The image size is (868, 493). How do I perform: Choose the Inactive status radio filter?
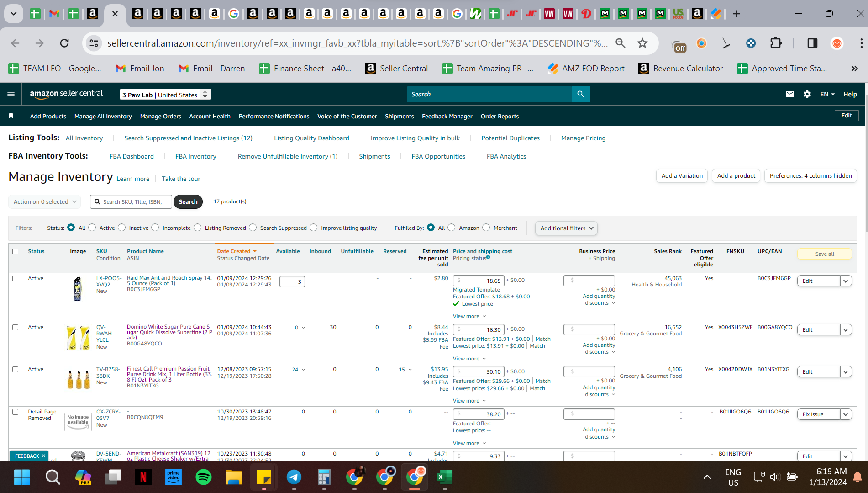coord(122,228)
